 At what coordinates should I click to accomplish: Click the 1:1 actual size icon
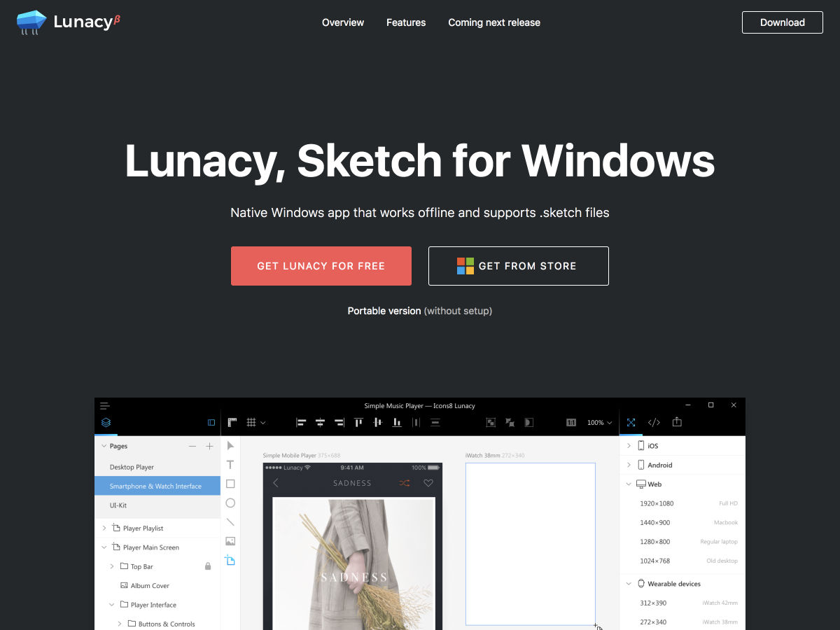[x=571, y=422]
